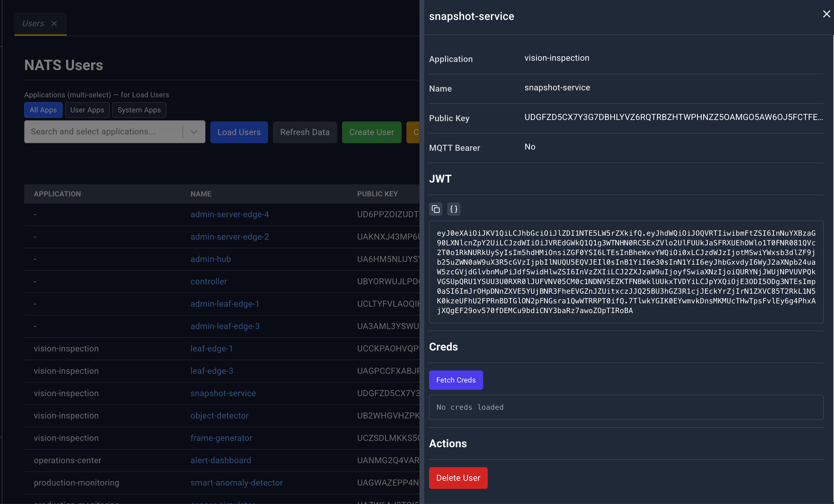Select the System Apps filter
Image resolution: width=834 pixels, height=504 pixels.
coord(139,110)
